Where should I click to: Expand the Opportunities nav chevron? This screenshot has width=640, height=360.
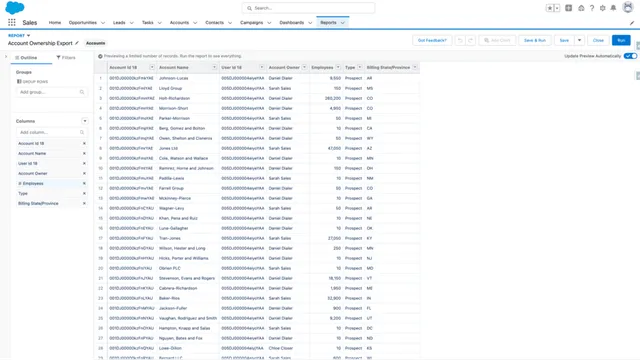[103, 23]
